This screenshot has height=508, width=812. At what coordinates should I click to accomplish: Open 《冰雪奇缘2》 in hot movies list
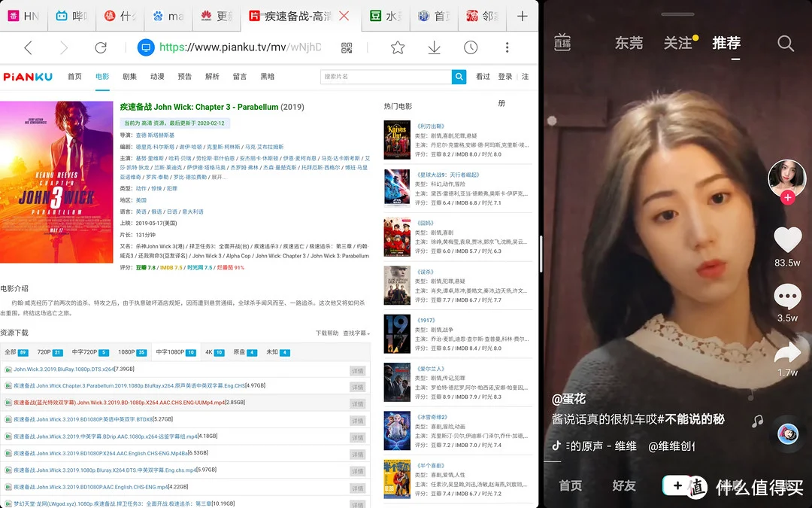[x=432, y=417]
